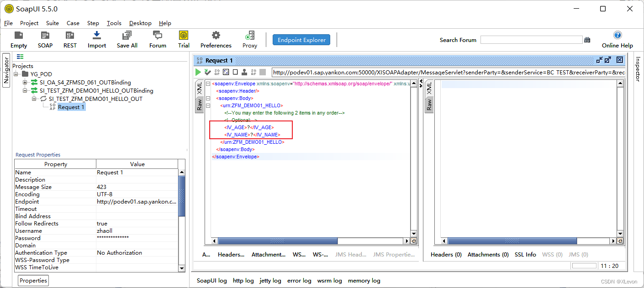Click the empty square icon in request toolbar
The width and height of the screenshot is (644, 288).
(235, 72)
